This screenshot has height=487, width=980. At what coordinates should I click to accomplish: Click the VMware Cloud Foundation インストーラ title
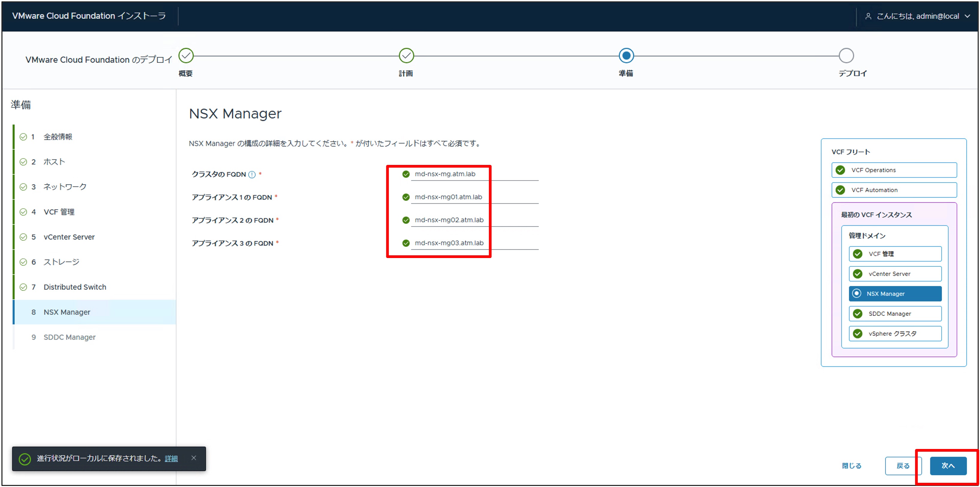pyautogui.click(x=89, y=16)
